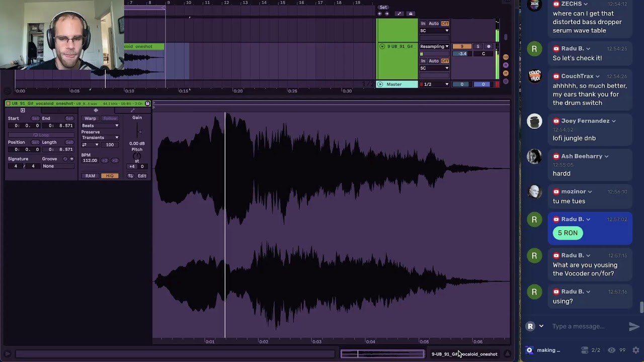
Task: Toggle the Follow button
Action: [x=110, y=119]
